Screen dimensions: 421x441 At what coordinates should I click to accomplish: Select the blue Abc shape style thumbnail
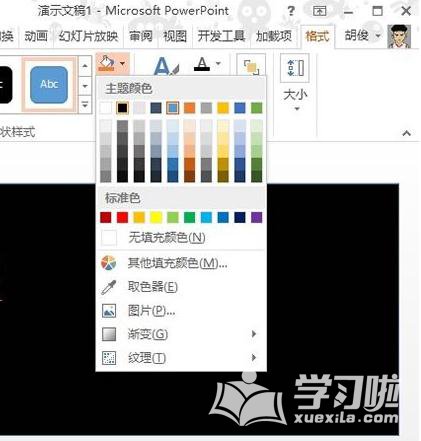point(49,85)
